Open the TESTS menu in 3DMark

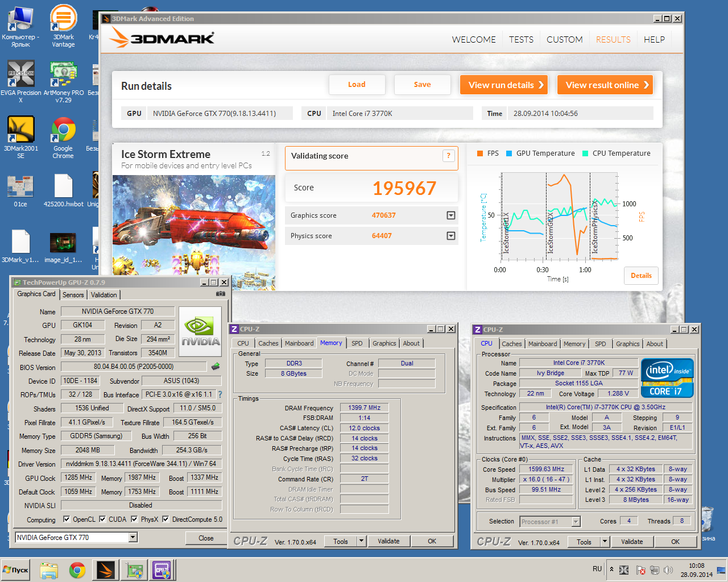coord(521,39)
